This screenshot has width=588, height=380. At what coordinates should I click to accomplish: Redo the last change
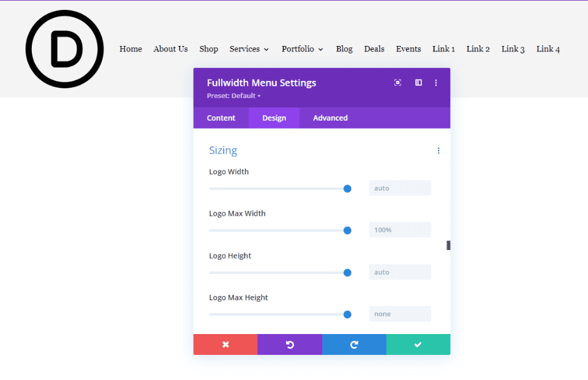pyautogui.click(x=354, y=344)
